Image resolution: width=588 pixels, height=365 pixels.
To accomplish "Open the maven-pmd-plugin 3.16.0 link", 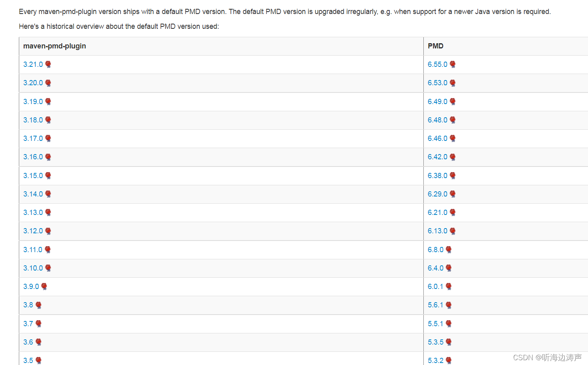I will pos(33,157).
